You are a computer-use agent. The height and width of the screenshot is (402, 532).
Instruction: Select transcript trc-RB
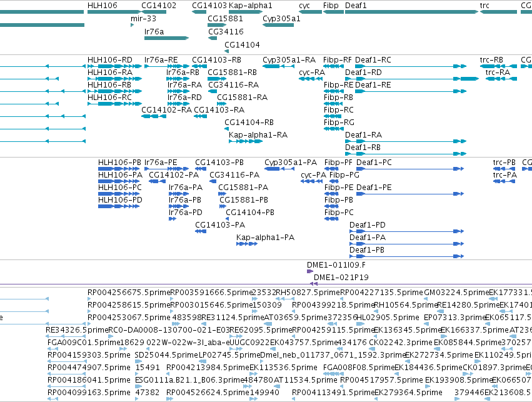pos(498,66)
